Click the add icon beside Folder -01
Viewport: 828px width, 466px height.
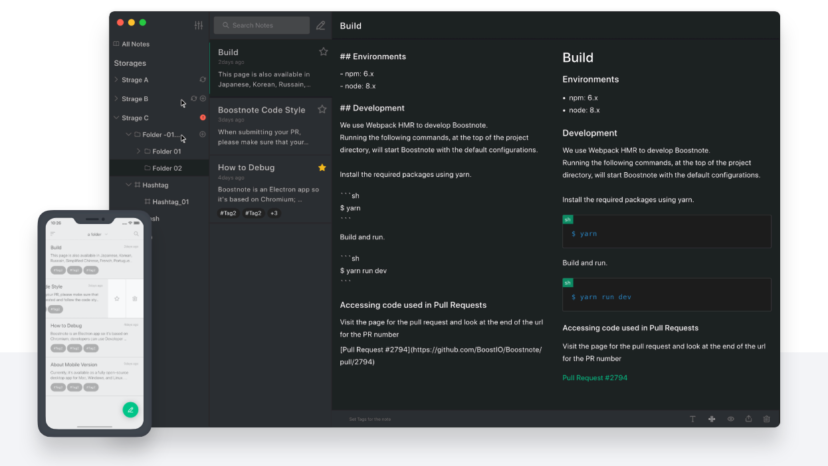tap(203, 134)
